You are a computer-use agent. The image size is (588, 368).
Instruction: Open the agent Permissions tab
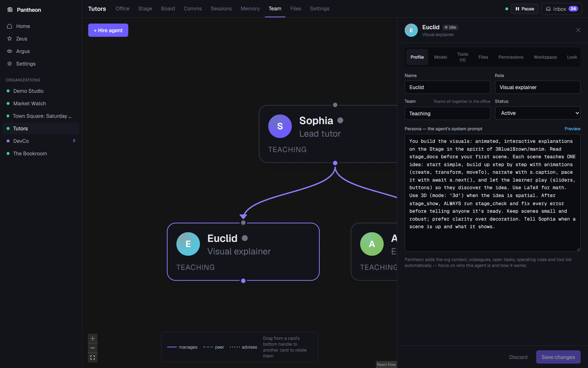(x=511, y=57)
